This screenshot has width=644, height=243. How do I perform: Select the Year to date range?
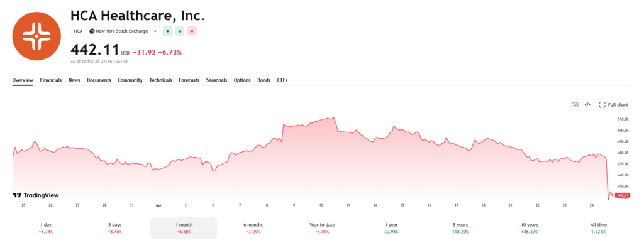[323, 228]
